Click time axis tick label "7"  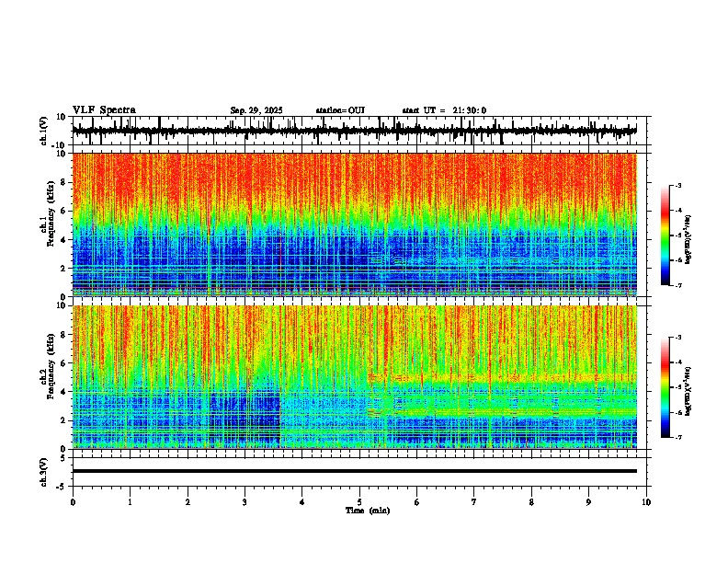pos(474,502)
